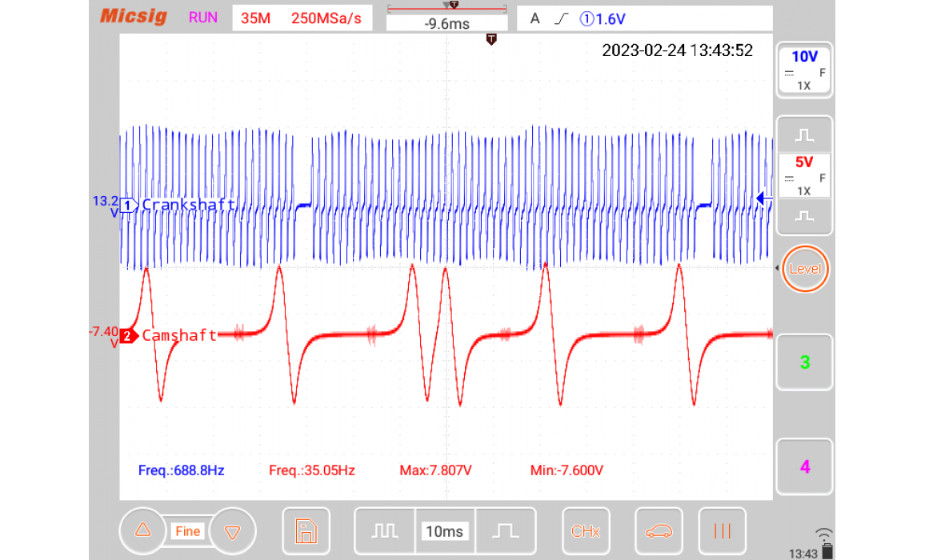Open the 10ms timebase selector
925x560 pixels.
pyautogui.click(x=444, y=531)
